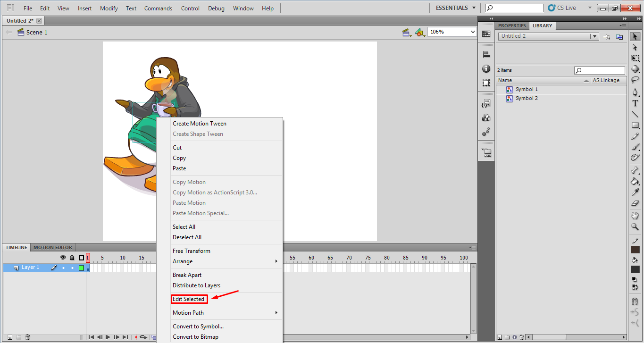Toggle show or hide all layers eye
The image size is (644, 343).
coord(63,258)
